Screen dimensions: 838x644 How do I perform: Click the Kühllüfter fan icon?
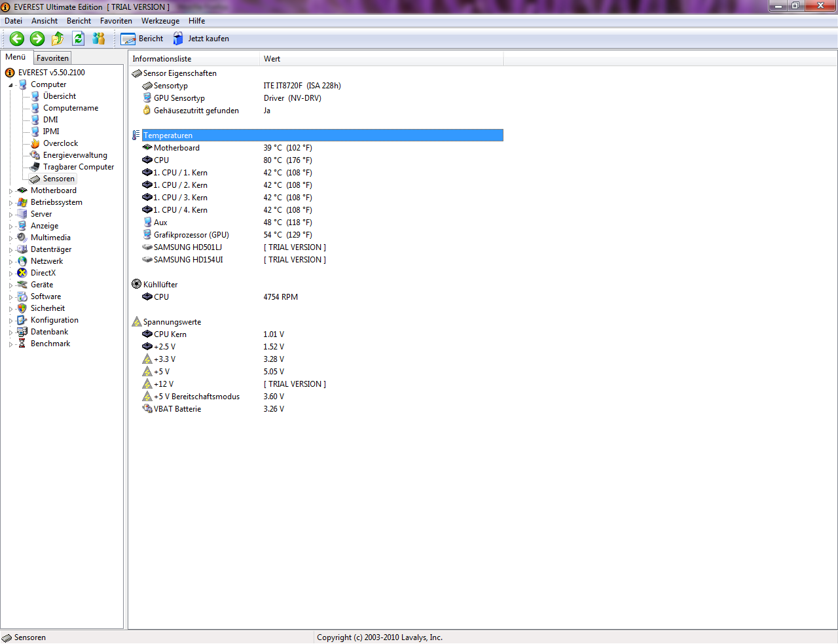137,285
